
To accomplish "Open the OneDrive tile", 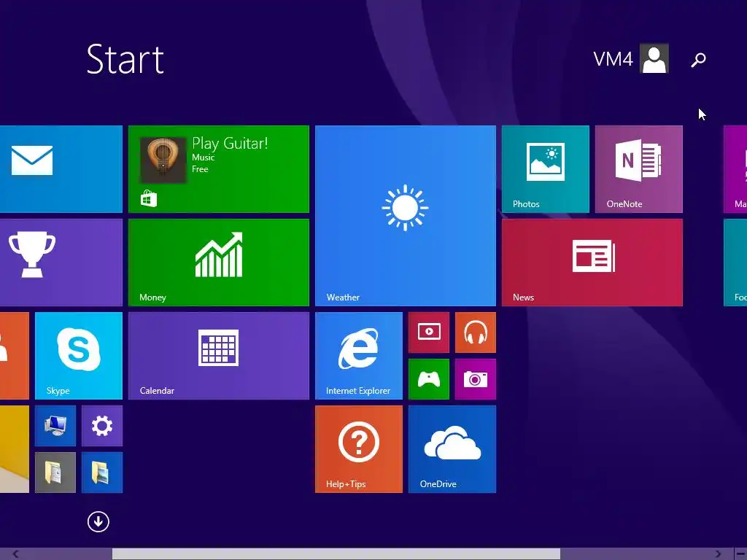I will tap(452, 449).
